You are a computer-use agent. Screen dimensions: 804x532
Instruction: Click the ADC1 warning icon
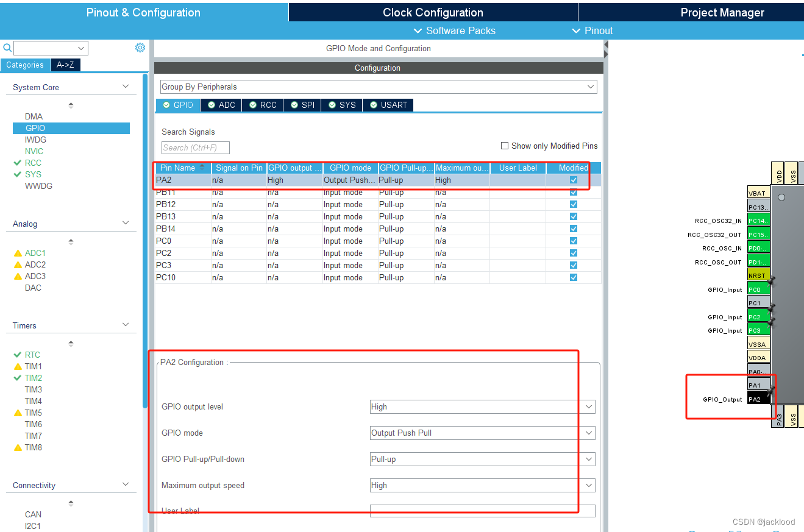(x=18, y=253)
